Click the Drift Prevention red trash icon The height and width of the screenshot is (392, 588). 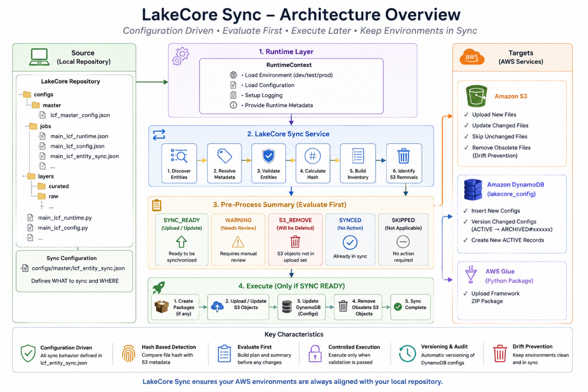[500, 354]
